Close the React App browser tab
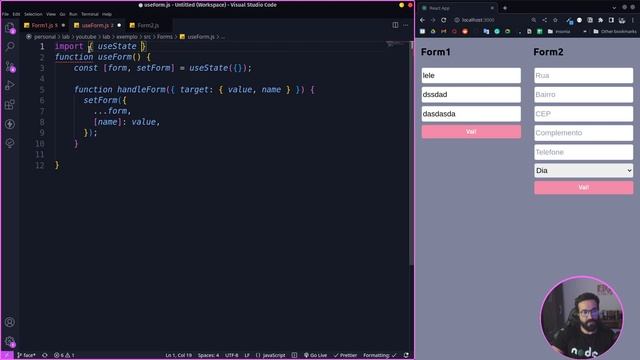Screen dimensions: 640x360 (x=492, y=8)
